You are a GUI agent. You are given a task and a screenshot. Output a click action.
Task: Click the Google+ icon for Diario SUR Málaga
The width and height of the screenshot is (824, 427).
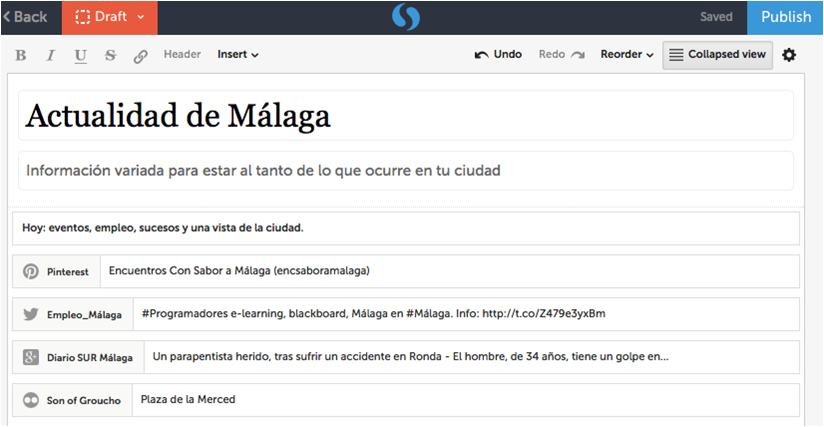point(30,357)
